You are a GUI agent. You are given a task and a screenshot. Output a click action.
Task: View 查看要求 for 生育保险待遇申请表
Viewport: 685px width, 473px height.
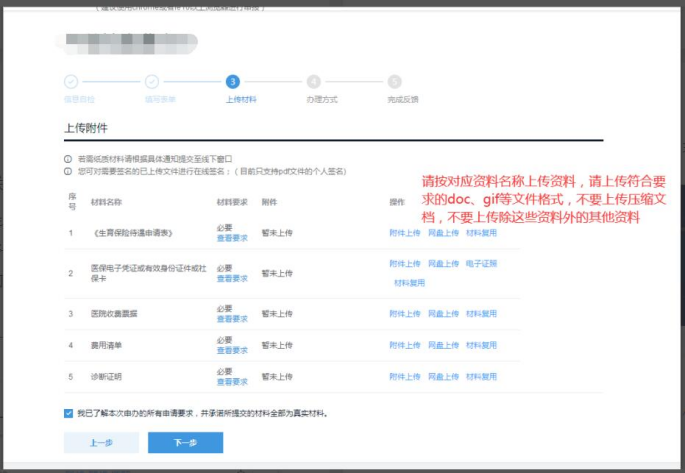coord(232,238)
